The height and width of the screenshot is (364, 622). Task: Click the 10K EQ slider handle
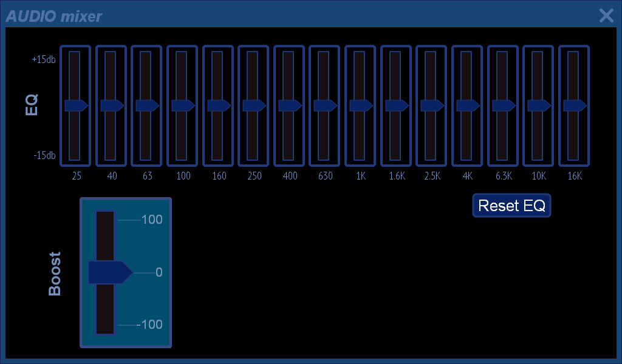(538, 106)
